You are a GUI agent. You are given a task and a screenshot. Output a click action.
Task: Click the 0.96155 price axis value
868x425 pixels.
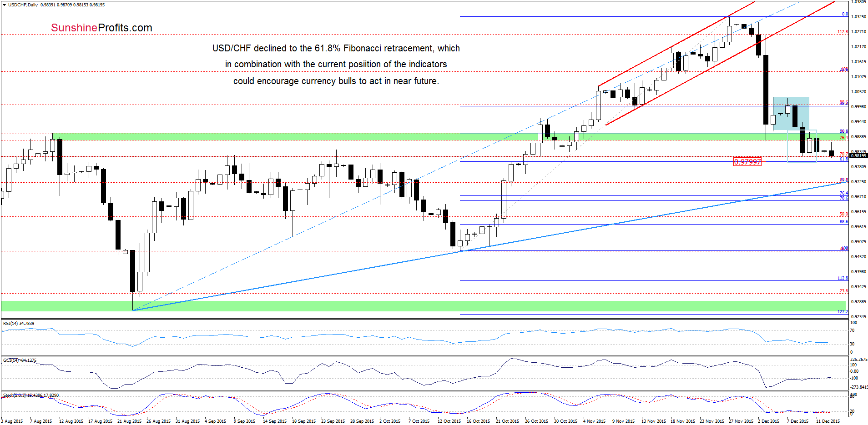coord(859,212)
